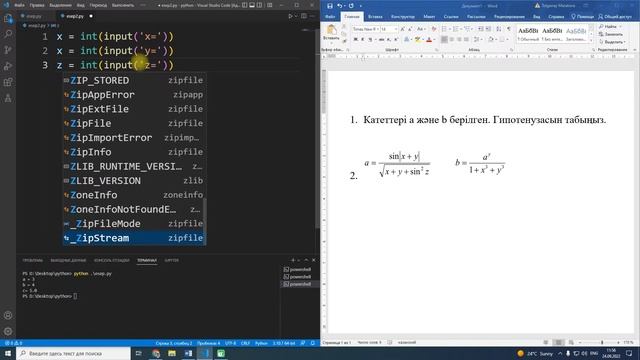Click the Run Python File play icon
Screen dimensions: 640x360
[291, 16]
